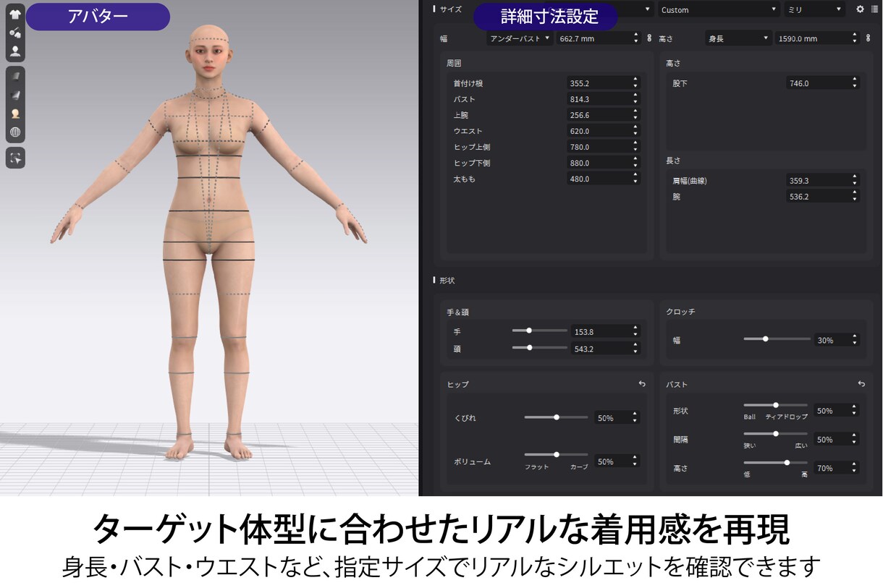The image size is (883, 588).
Task: Click the 太もも value 480.0 field
Action: coord(603,179)
